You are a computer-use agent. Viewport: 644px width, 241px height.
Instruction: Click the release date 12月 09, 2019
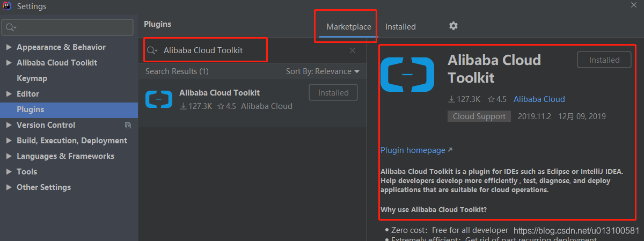[582, 116]
